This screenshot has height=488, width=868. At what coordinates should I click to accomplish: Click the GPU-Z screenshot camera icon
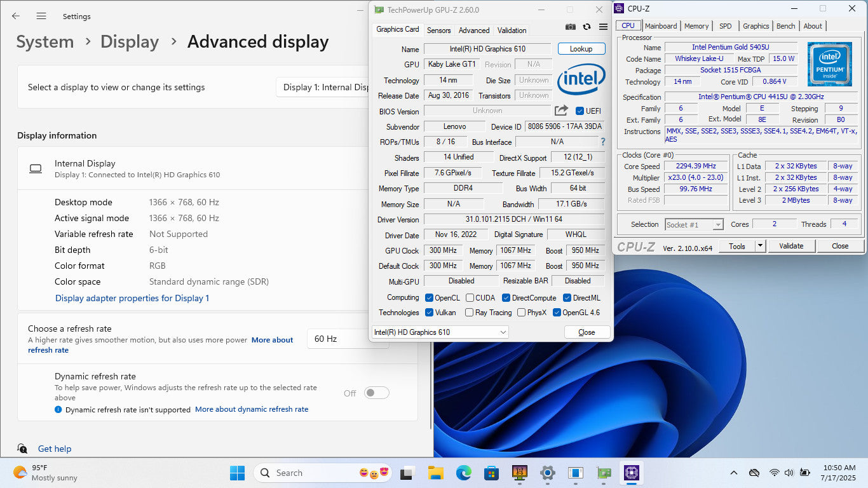571,27
